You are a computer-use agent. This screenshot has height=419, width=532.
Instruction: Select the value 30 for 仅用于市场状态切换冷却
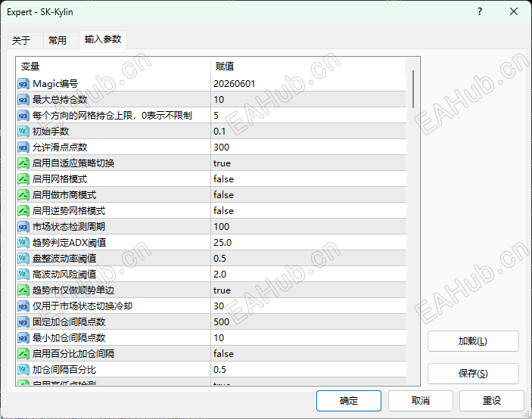[x=219, y=306]
